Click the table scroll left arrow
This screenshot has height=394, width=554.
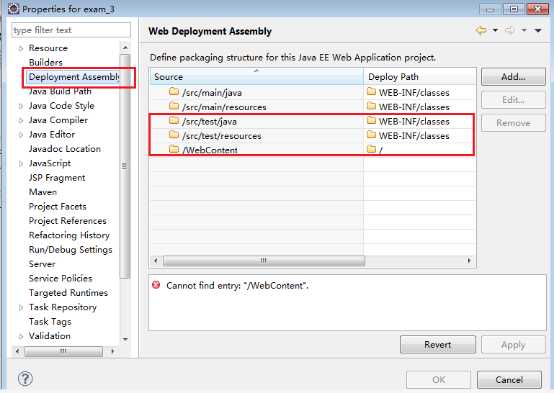156,261
